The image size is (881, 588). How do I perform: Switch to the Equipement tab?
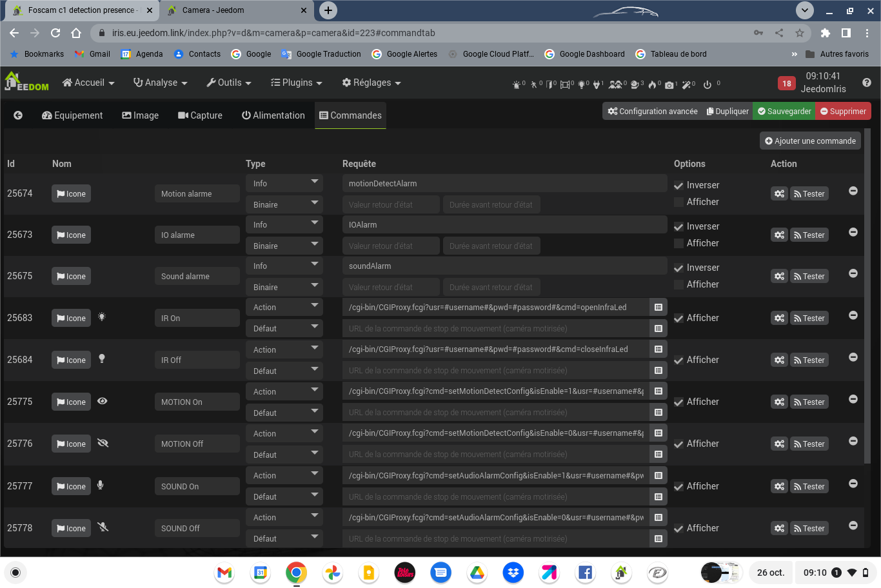coord(72,115)
